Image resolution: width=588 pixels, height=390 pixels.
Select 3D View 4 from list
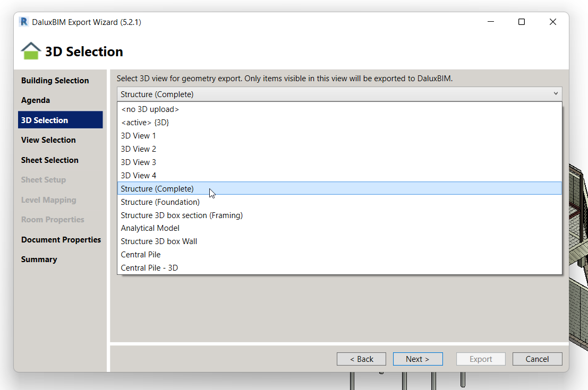point(339,175)
